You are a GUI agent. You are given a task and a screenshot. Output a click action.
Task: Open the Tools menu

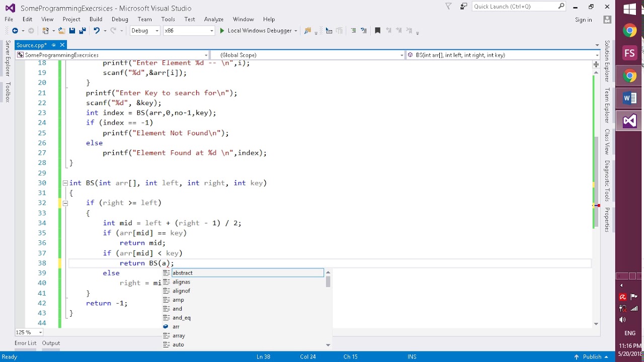pyautogui.click(x=168, y=19)
